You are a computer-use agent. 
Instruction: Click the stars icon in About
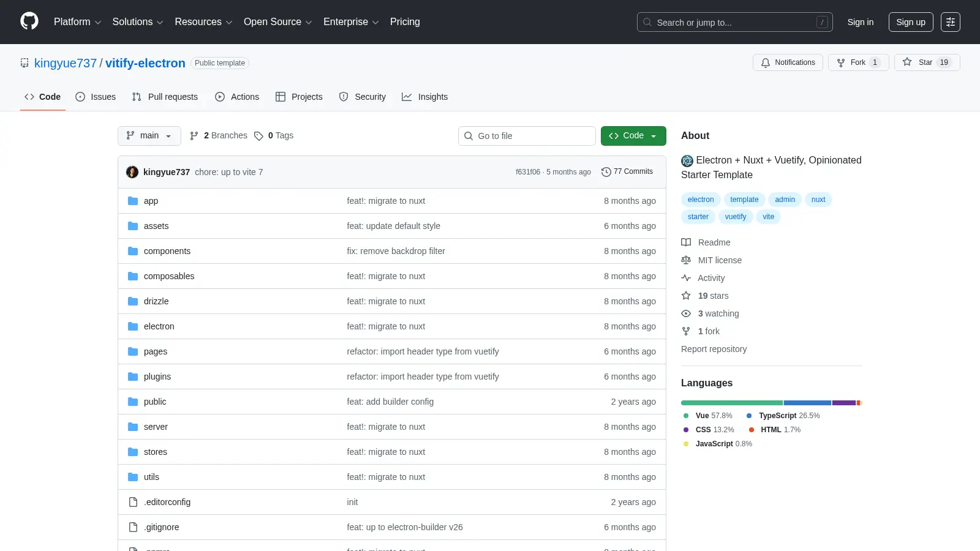coord(686,296)
